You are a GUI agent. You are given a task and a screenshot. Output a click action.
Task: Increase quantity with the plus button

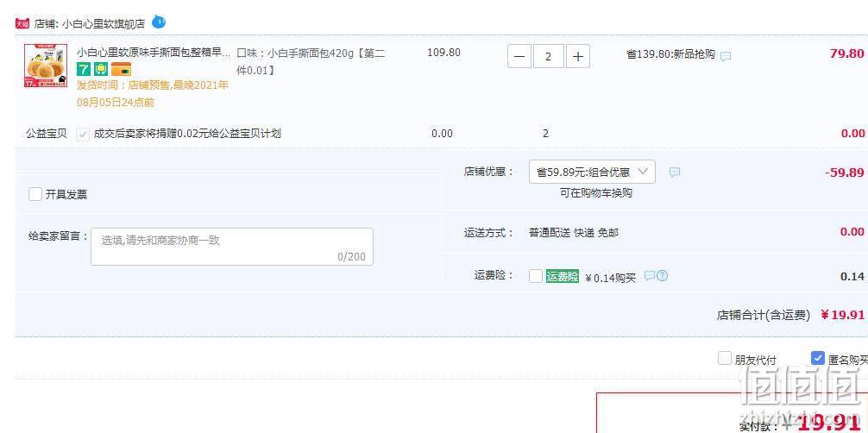point(578,56)
